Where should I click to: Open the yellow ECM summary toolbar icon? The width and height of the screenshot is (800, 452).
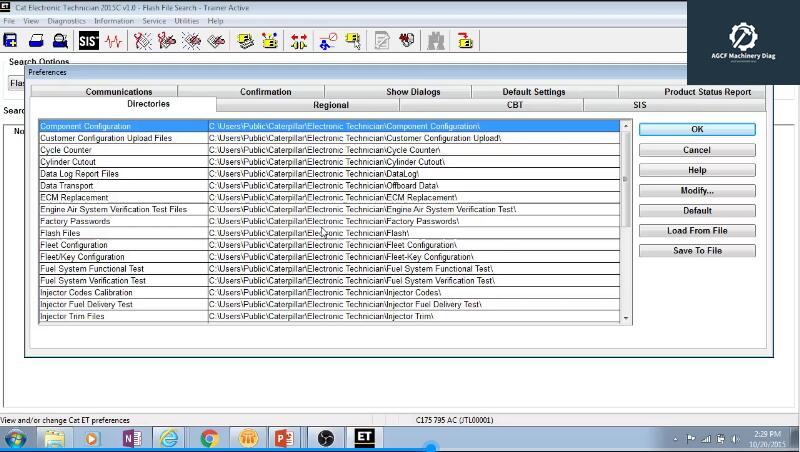245,40
